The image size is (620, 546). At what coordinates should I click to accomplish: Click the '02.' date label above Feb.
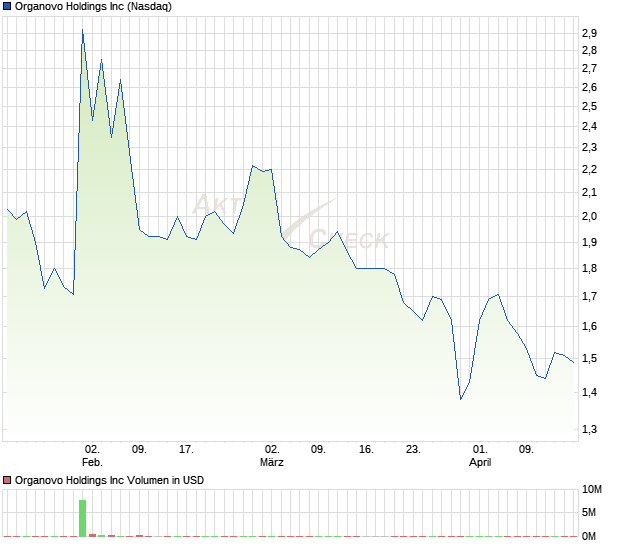[x=92, y=450]
